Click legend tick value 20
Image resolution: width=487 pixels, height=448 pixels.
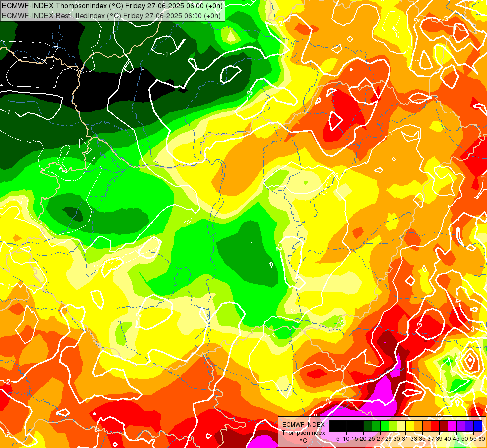point(363,439)
